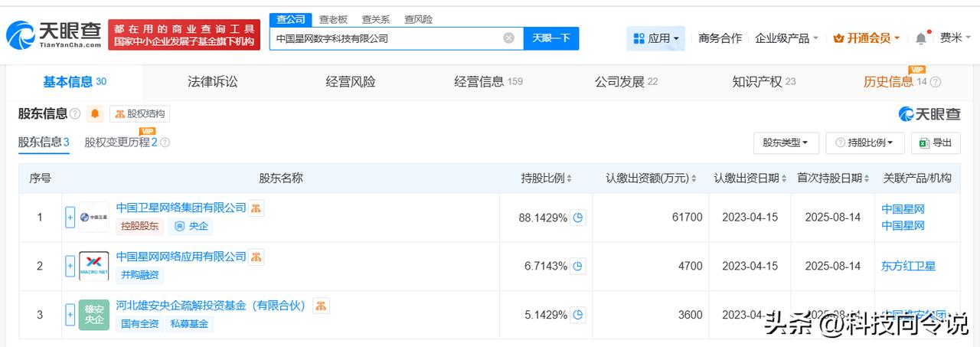Open the 股东类型 filter dropdown

786,142
